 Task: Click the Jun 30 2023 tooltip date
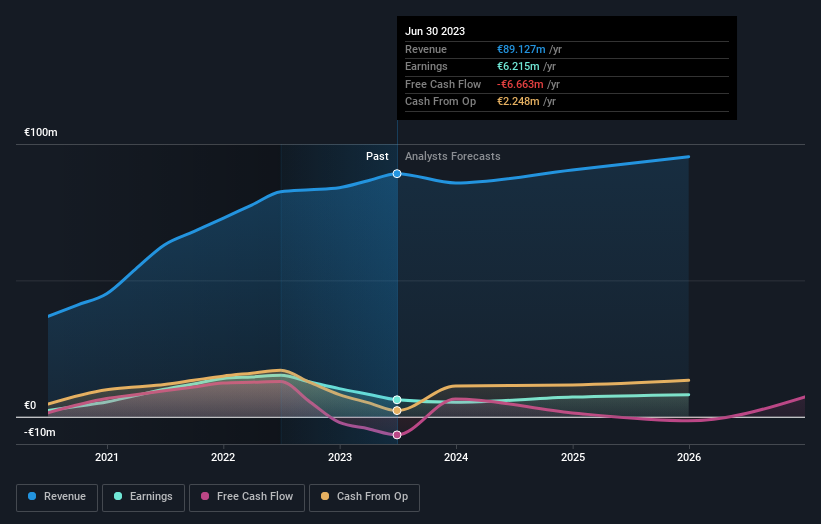pos(435,31)
